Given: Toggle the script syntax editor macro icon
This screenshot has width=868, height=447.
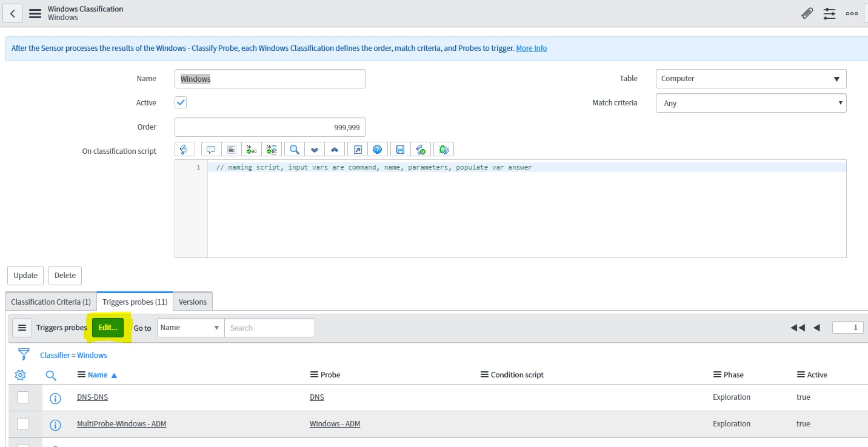Looking at the screenshot, I should pos(184,149).
